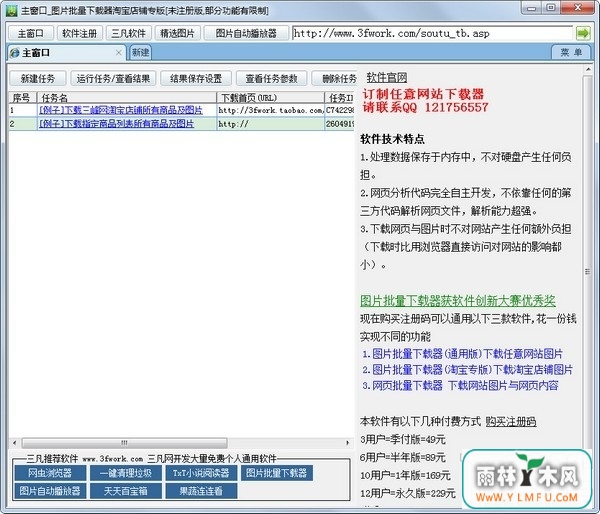Open the 新建 tab
The image size is (600, 514).
coord(140,52)
